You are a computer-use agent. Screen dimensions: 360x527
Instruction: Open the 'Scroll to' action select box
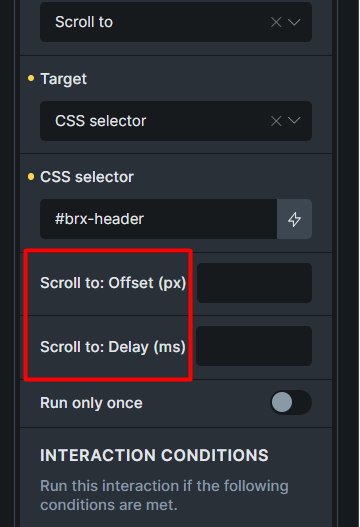(x=176, y=22)
